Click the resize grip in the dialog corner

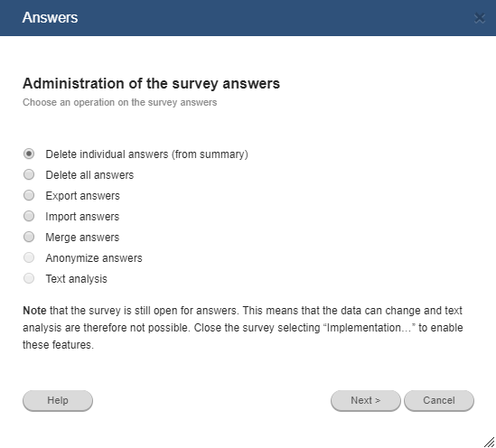click(490, 442)
